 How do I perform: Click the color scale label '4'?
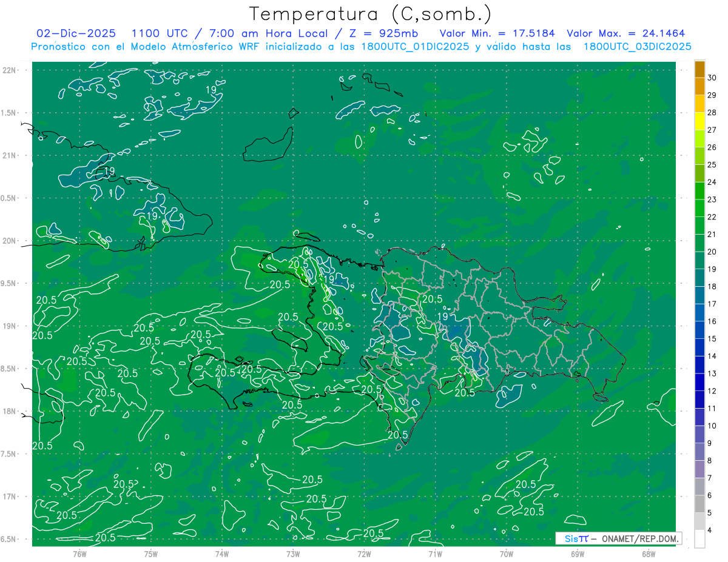coord(710,530)
